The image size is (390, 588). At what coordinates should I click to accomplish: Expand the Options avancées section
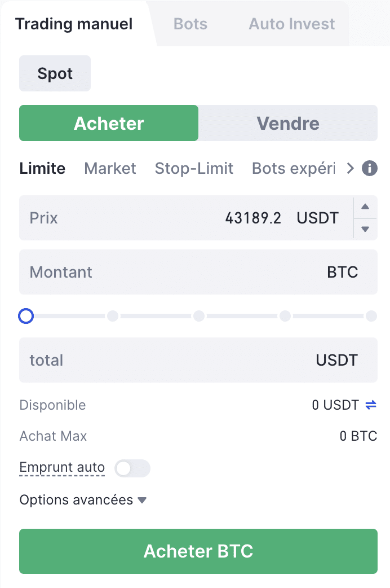(x=76, y=500)
